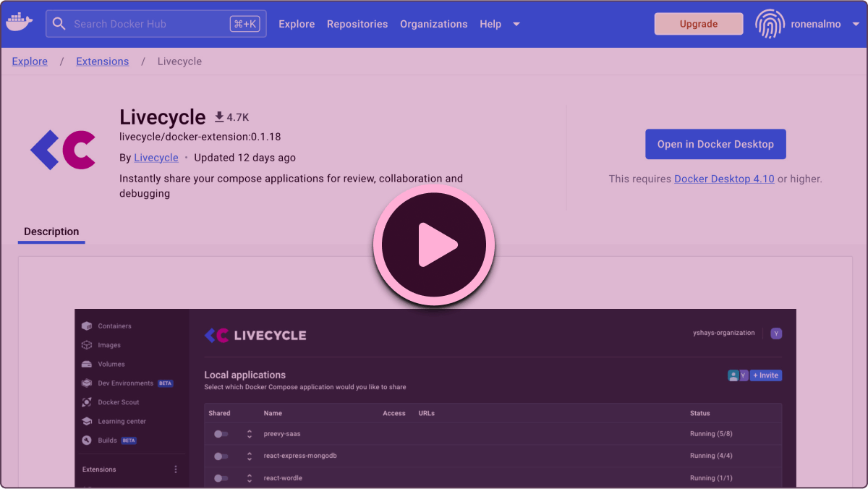Toggle sharing for react-express-mongodb
This screenshot has width=868, height=489.
coord(221,456)
